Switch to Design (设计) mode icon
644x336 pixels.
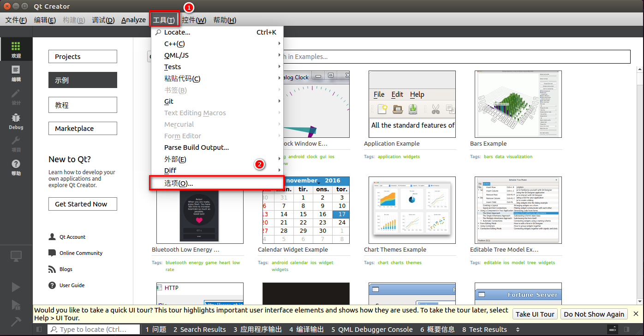point(16,93)
